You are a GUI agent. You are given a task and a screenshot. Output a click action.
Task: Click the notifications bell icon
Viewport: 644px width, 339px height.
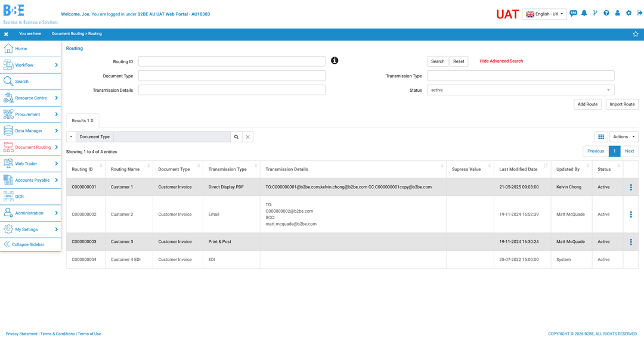(584, 13)
